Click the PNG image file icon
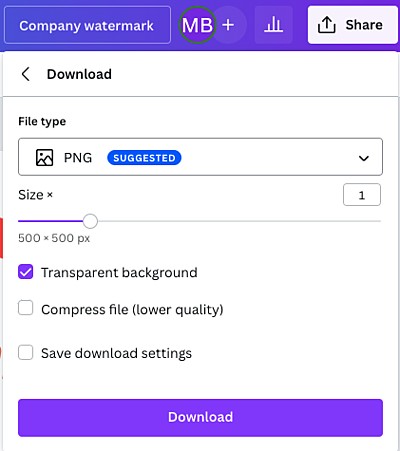This screenshot has height=451, width=400. coord(44,157)
